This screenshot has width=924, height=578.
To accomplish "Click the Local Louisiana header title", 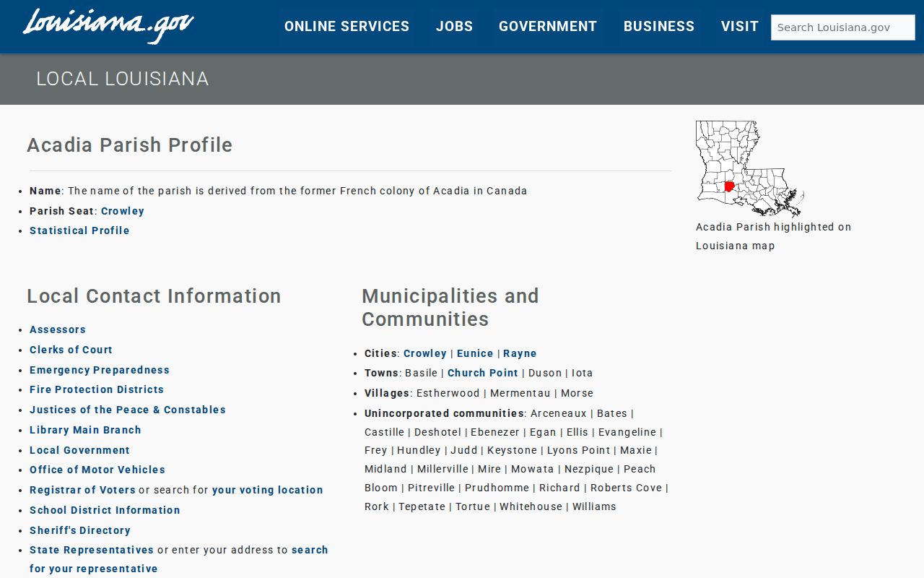I will [x=123, y=79].
